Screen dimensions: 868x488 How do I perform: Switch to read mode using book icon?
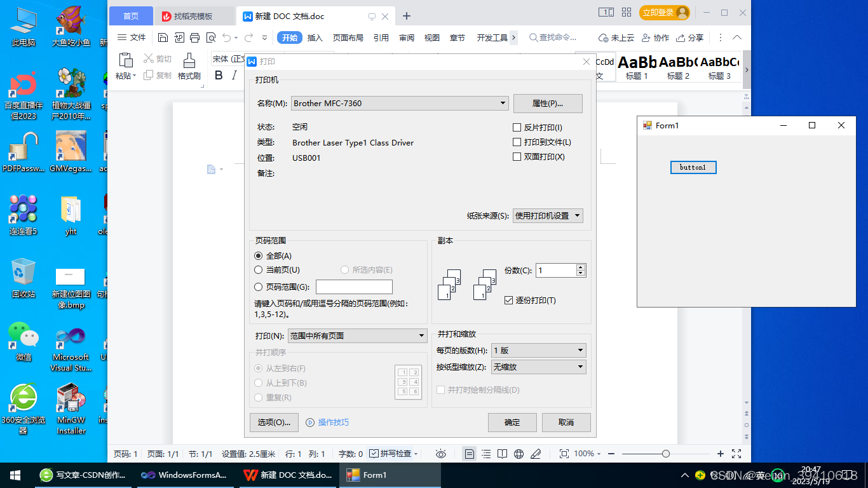coord(503,454)
